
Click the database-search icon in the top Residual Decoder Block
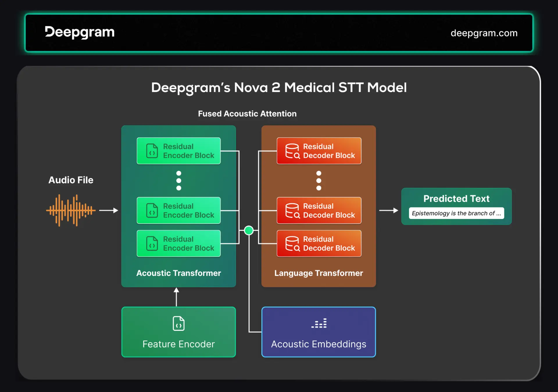click(x=292, y=151)
